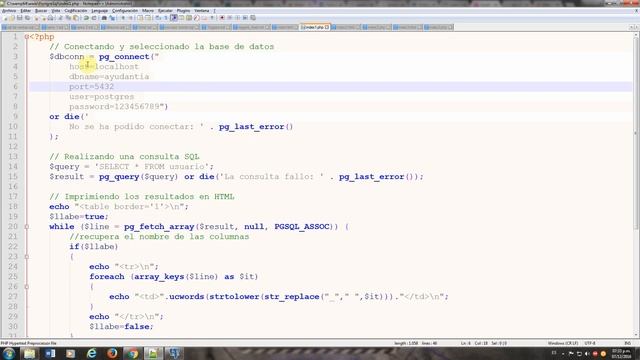Image resolution: width=640 pixels, height=360 pixels.
Task: Save the current file using the toolbar Save icon
Action: tap(20, 18)
